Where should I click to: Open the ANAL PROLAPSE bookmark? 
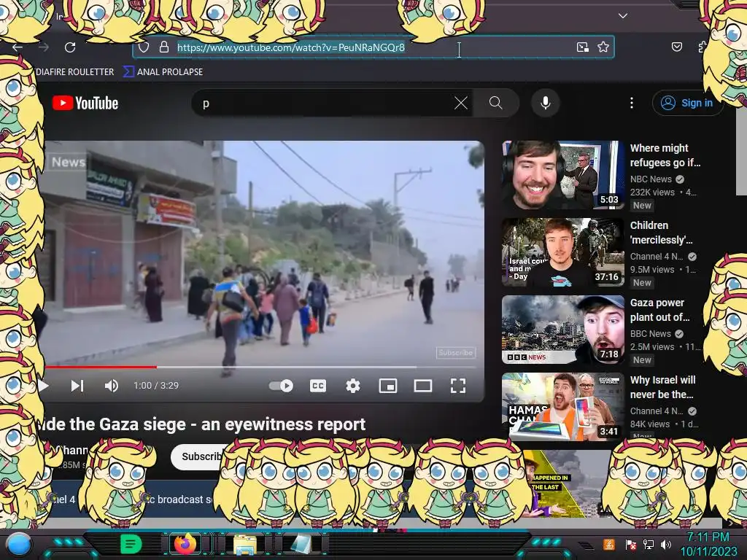pyautogui.click(x=163, y=72)
